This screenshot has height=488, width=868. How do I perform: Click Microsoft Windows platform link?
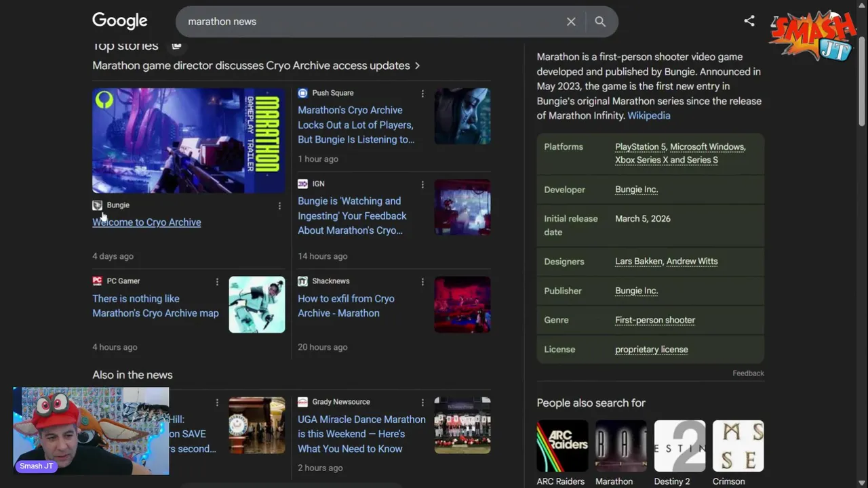(707, 147)
